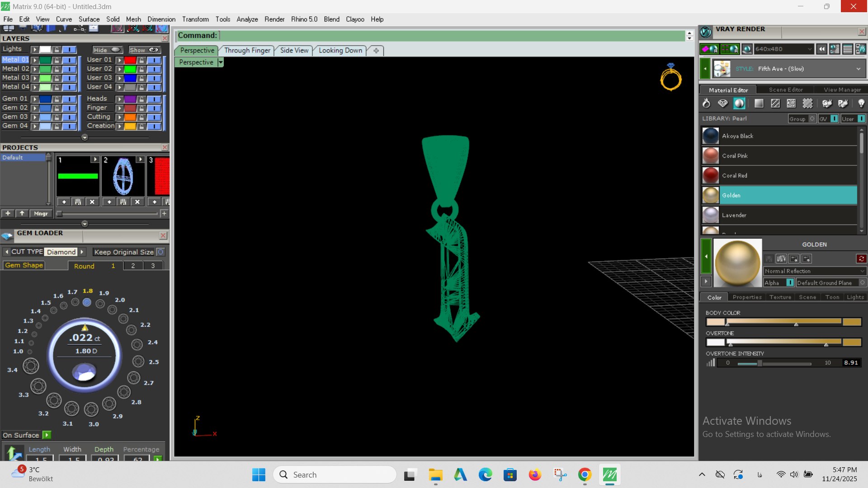Switch to the Scene Editor tab

pyautogui.click(x=786, y=89)
